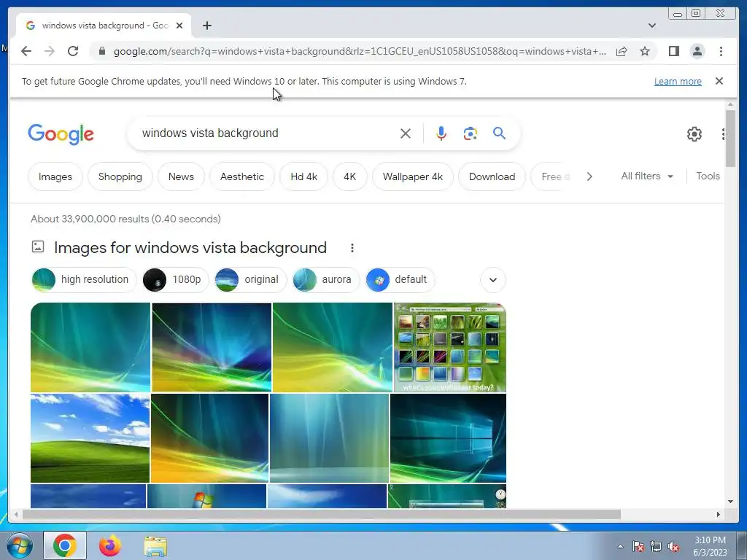Click the vertical scrollbar thumb
The height and width of the screenshot is (560, 747).
(730, 138)
